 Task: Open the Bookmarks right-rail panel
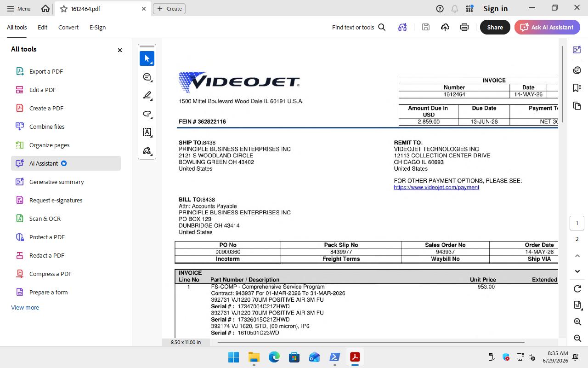[x=577, y=88]
